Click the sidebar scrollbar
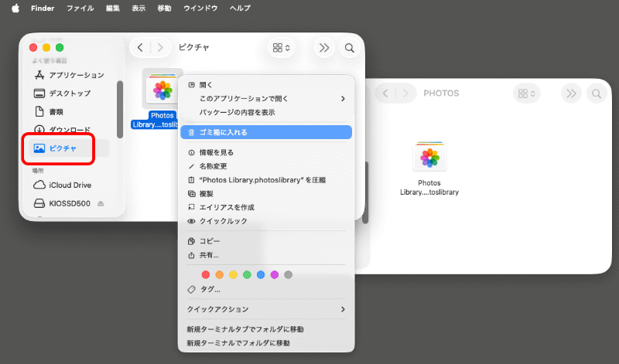The image size is (619, 364). [x=120, y=110]
